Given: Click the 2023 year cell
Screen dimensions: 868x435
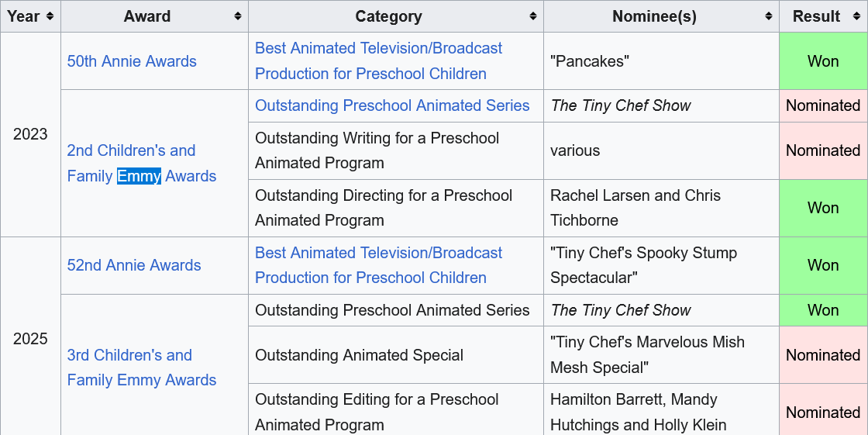Looking at the screenshot, I should 30,135.
